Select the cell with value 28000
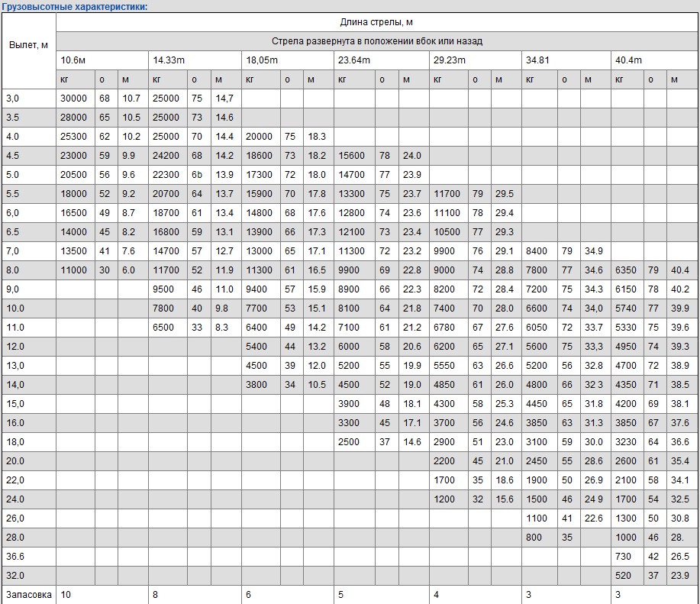 (74, 118)
